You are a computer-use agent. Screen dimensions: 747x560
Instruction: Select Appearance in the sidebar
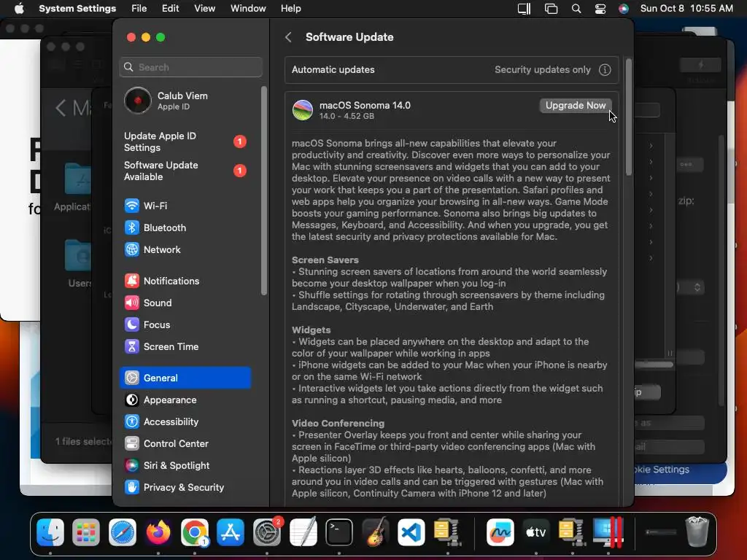[186, 400]
